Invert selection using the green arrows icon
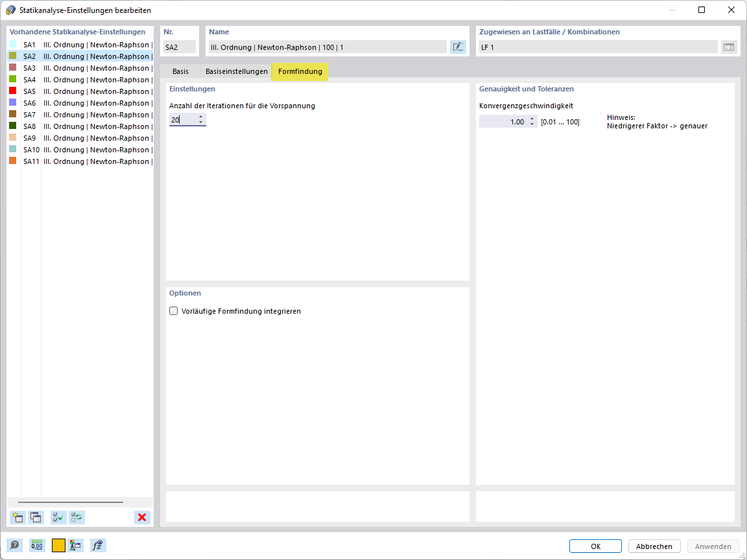The width and height of the screenshot is (747, 560). 77,517
